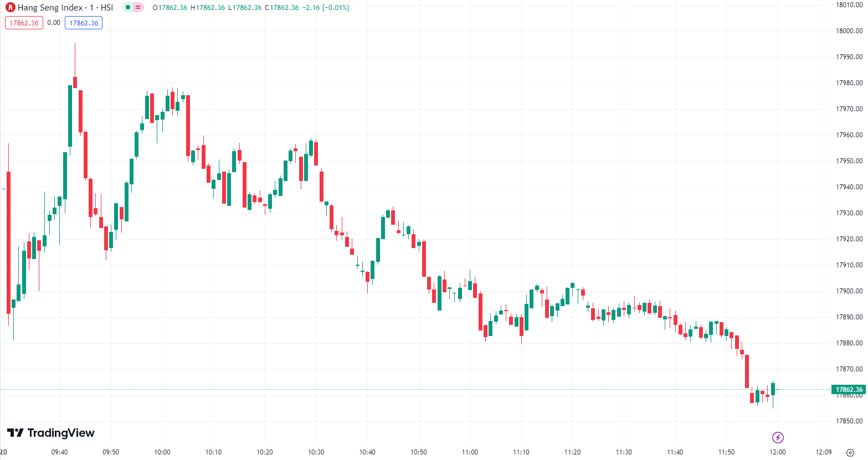Click the 12:09 time axis label
Screen dimensions: 868x460
click(x=823, y=452)
